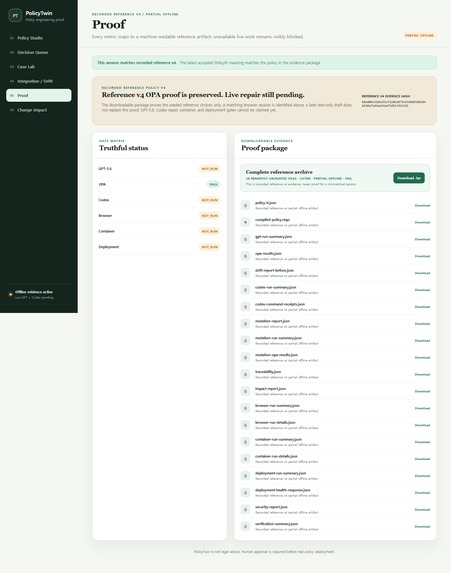Download policy-ir.json
This screenshot has width=451, height=573.
pyautogui.click(x=422, y=205)
